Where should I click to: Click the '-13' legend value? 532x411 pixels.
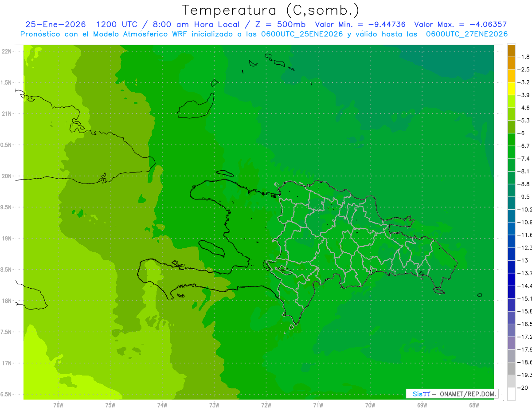pyautogui.click(x=523, y=260)
